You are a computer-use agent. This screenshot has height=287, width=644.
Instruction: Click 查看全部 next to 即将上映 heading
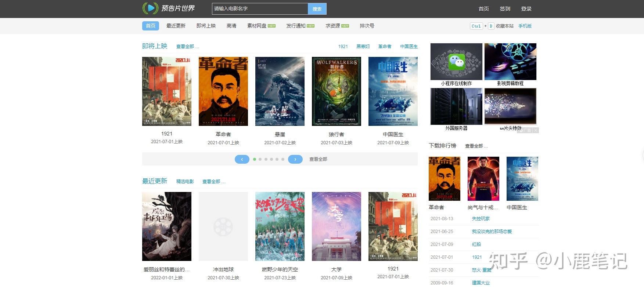coord(187,47)
